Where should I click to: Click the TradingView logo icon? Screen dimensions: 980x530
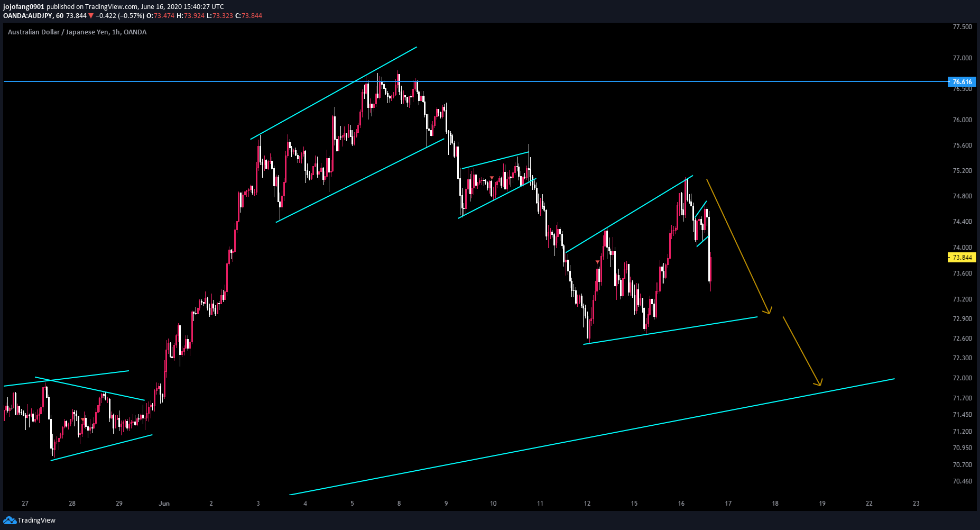click(10, 520)
